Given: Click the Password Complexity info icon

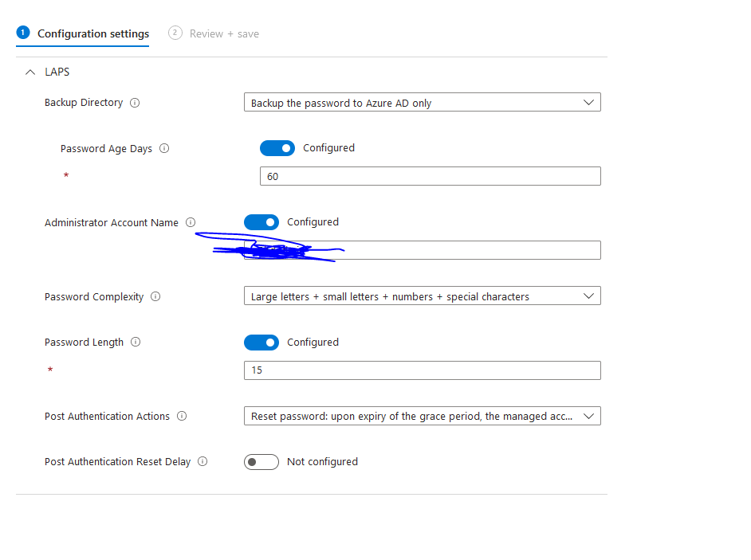Looking at the screenshot, I should 156,296.
